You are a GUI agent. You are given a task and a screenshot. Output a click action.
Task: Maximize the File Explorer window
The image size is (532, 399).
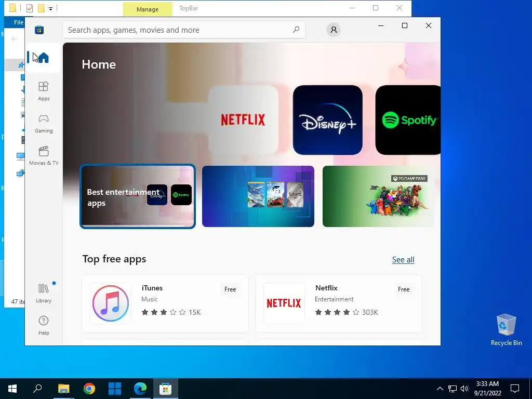376,8
